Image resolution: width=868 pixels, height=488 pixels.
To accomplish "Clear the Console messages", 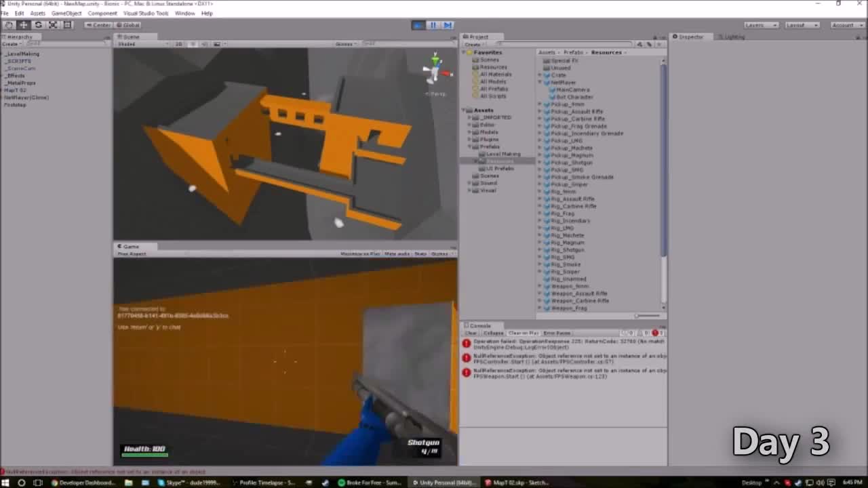I will pos(471,333).
